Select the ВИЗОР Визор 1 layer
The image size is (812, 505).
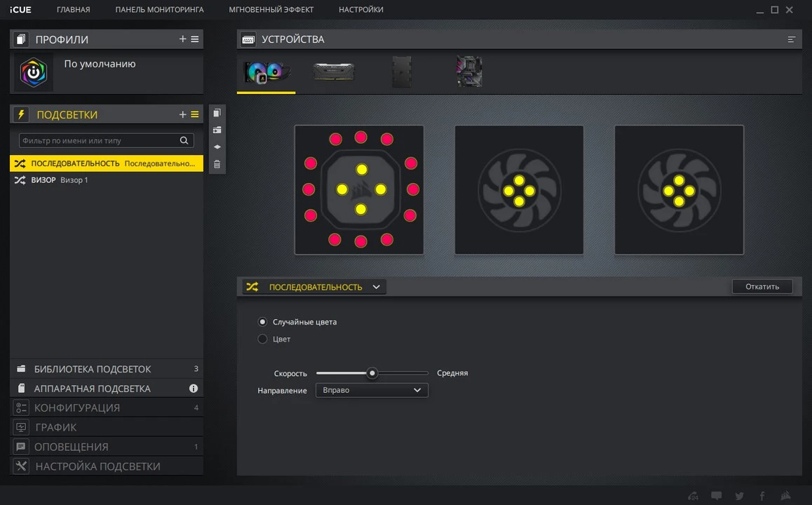(106, 180)
